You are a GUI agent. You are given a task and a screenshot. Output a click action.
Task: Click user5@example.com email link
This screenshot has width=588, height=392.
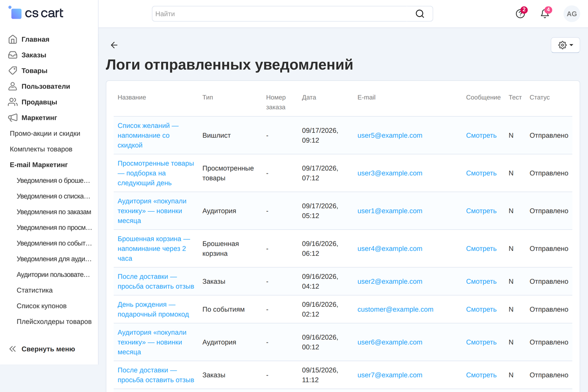(x=390, y=135)
